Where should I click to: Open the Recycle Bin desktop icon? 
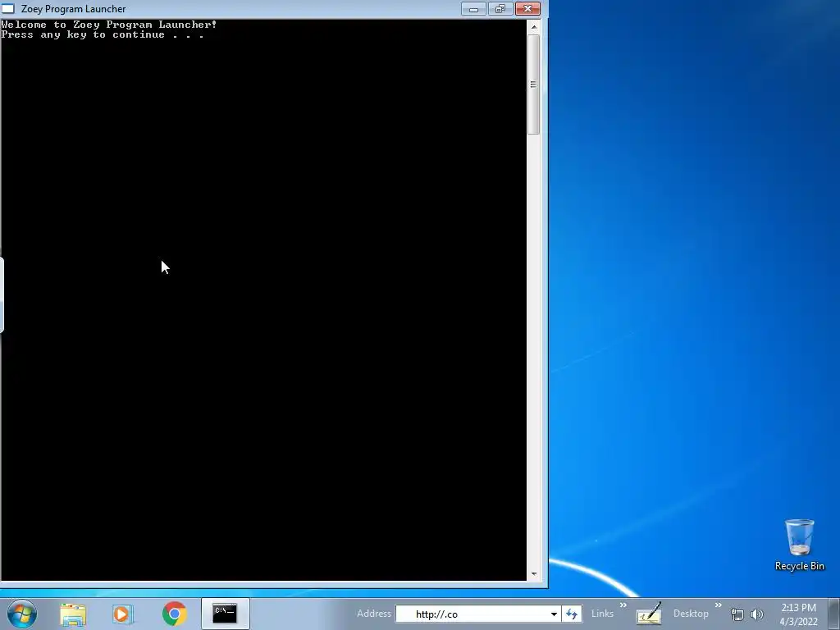coord(799,545)
